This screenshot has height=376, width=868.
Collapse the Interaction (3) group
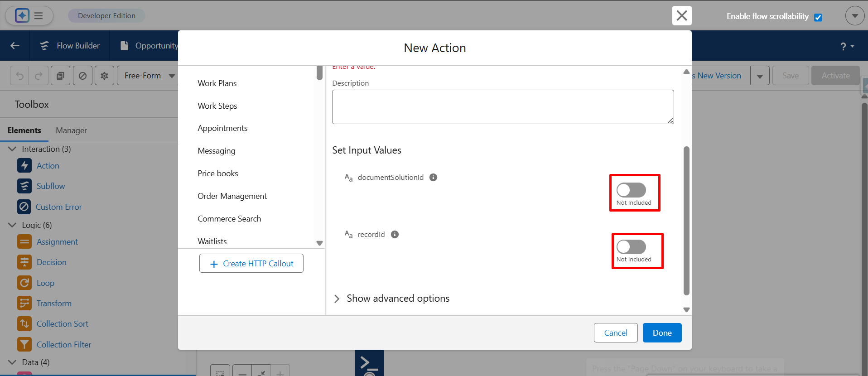[x=12, y=149]
